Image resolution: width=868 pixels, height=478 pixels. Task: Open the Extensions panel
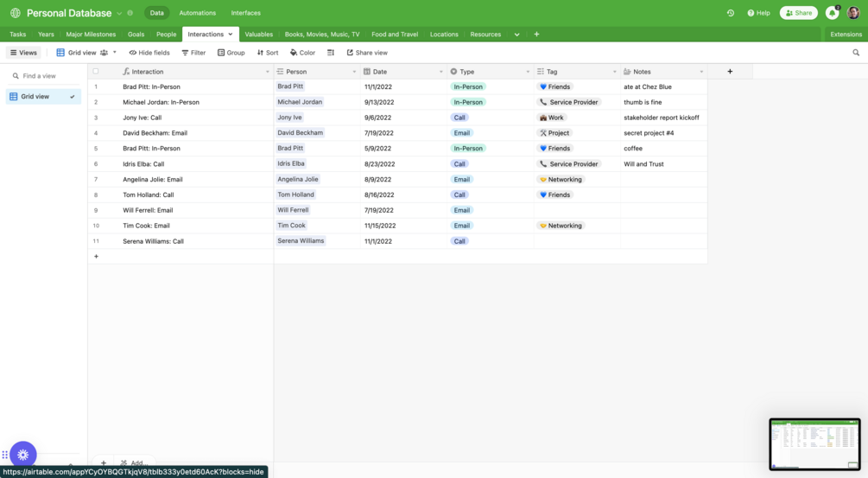click(x=846, y=35)
